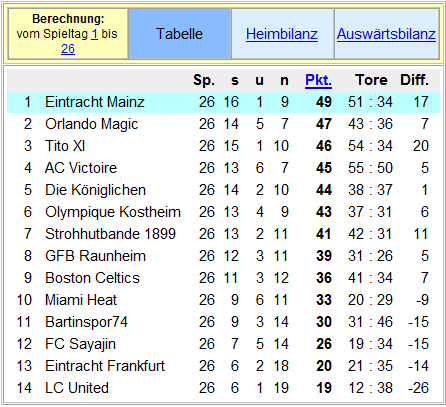Click Spieltag 26 end link
Image resolution: width=446 pixels, height=407 pixels.
68,49
